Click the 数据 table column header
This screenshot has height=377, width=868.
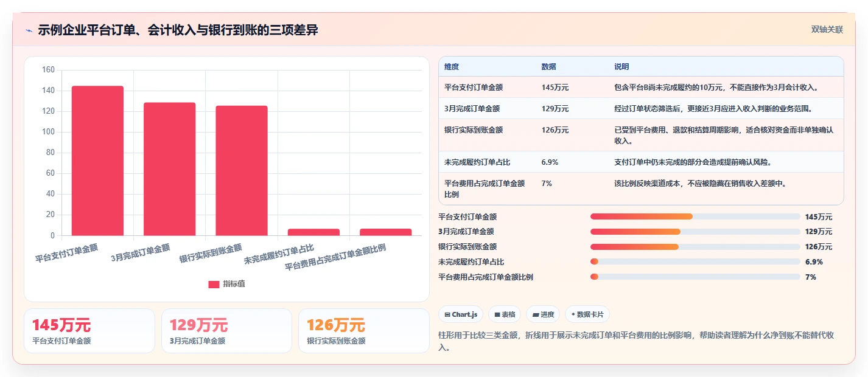[548, 66]
